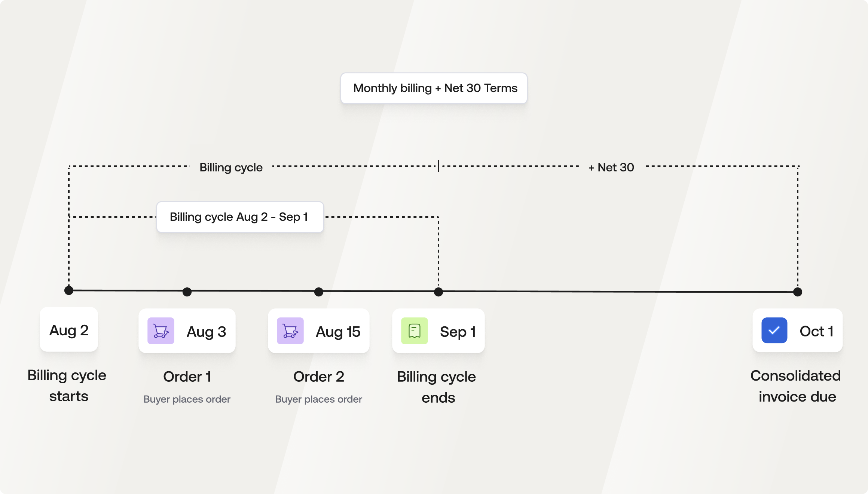This screenshot has height=494, width=868.
Task: Click the purple cart icon beside Aug 15
Action: (290, 331)
